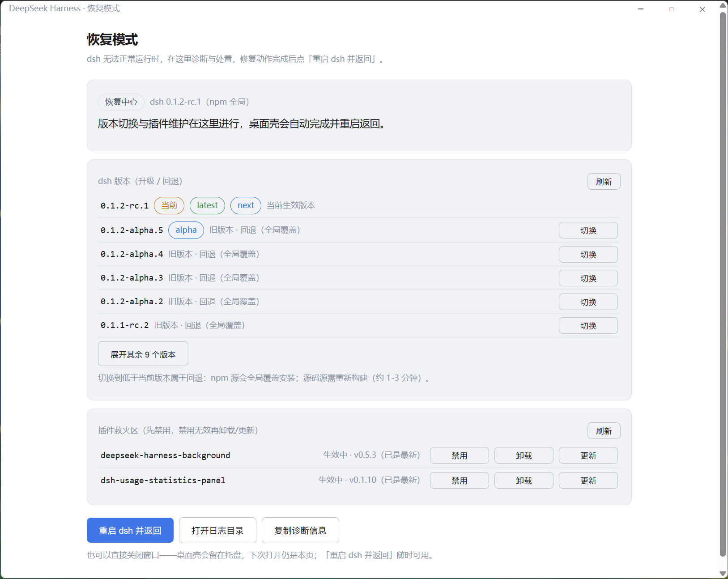Click the blue 重启 dsh 并返回 button
This screenshot has height=579, width=728.
pyautogui.click(x=130, y=530)
